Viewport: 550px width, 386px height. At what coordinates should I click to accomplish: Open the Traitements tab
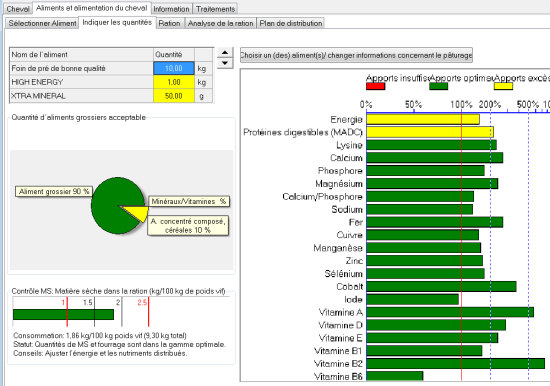pos(215,9)
